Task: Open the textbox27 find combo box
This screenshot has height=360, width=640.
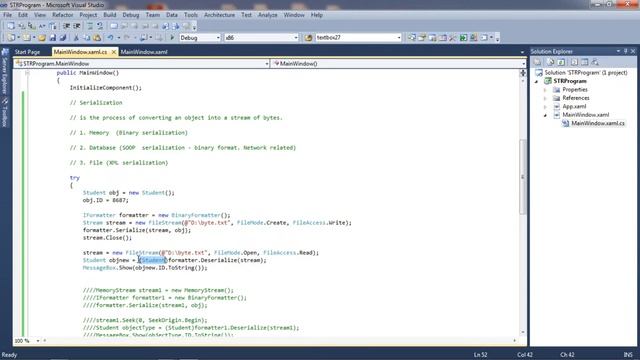Action: 399,38
